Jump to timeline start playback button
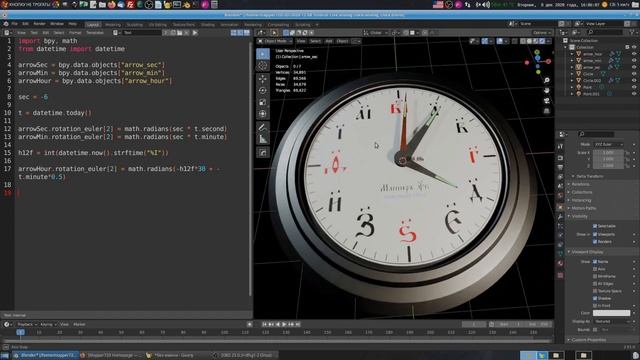 264,324
